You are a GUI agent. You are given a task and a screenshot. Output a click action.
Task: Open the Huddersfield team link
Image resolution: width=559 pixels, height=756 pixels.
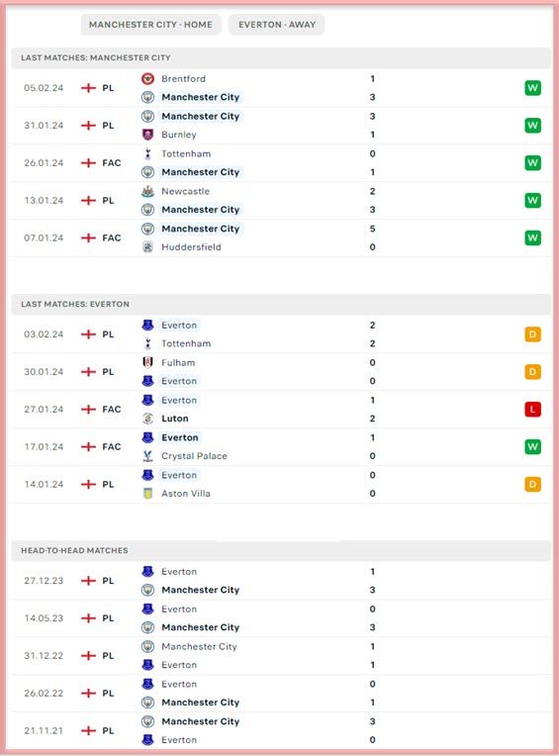coord(191,247)
